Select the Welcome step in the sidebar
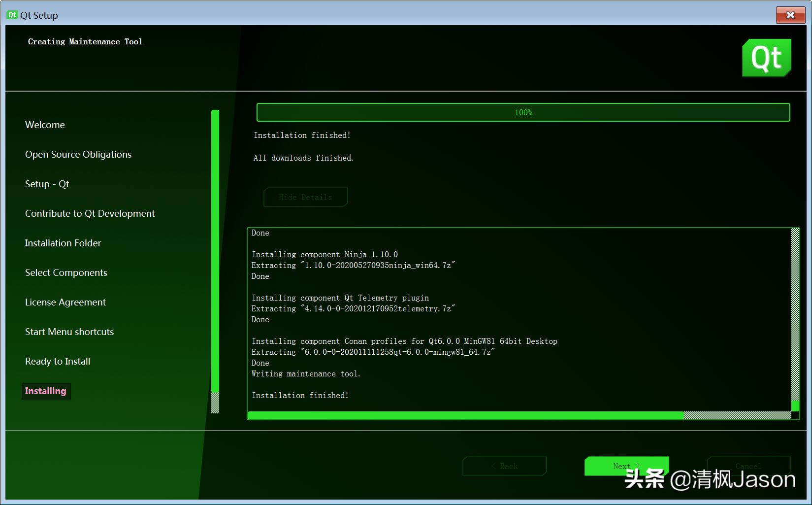 click(x=44, y=125)
